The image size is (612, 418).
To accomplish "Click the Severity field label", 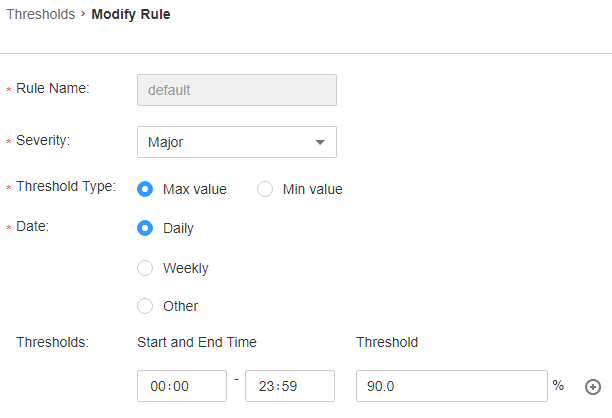I will pos(43,140).
